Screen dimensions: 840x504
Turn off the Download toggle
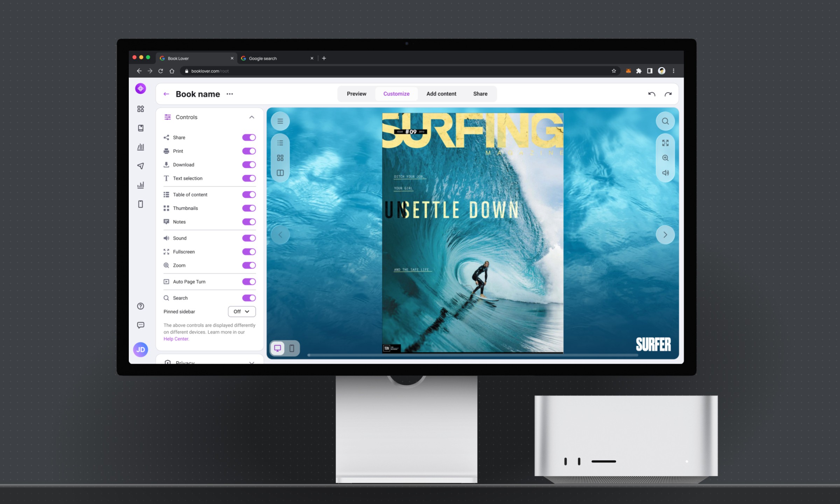249,165
